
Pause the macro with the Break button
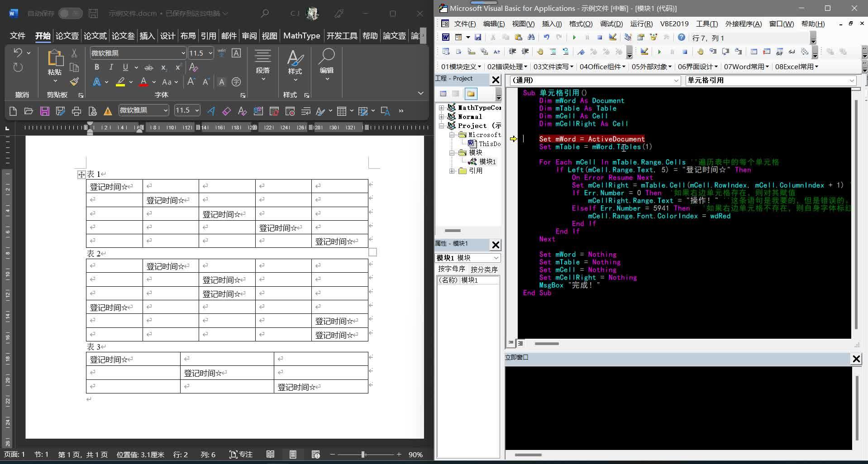(587, 38)
